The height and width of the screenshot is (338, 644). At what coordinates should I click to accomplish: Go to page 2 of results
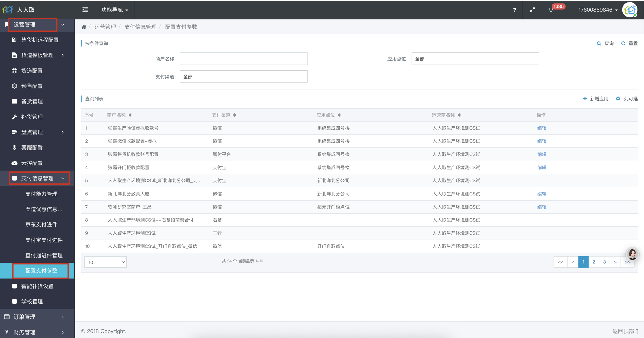pyautogui.click(x=594, y=262)
